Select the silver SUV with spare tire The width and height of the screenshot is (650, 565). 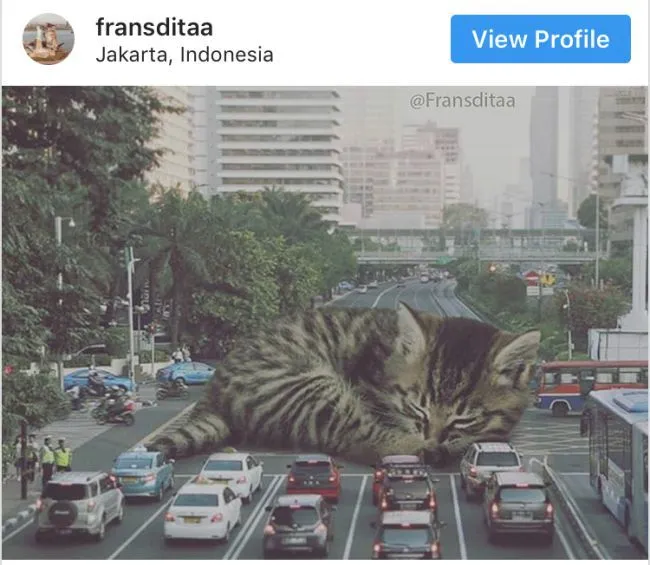(80, 505)
